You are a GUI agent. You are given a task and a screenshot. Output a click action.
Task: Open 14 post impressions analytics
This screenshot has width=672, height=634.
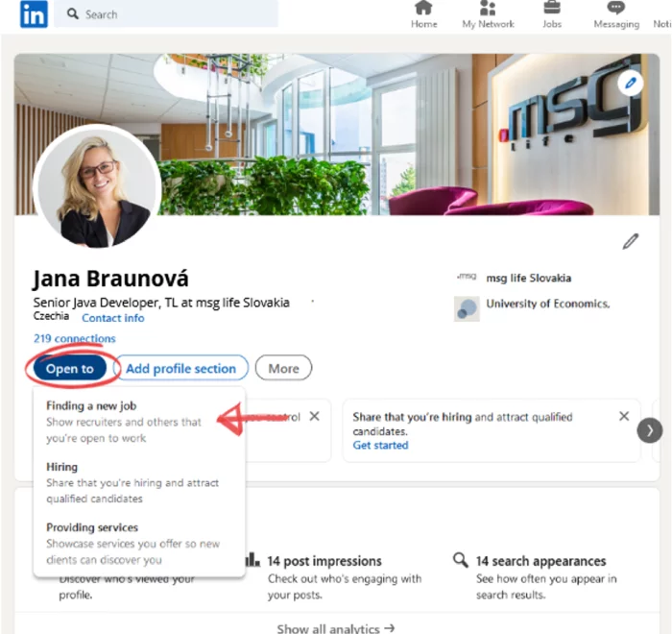tap(324, 561)
